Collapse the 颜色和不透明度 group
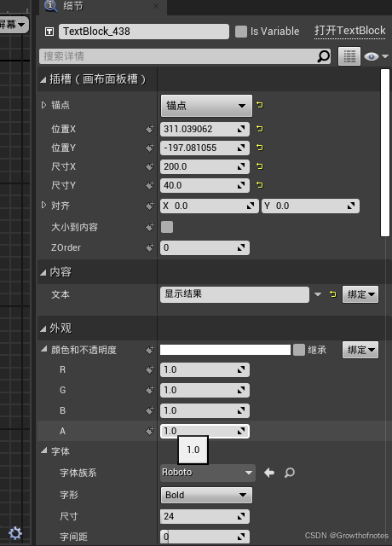The image size is (392, 546). coord(43,349)
